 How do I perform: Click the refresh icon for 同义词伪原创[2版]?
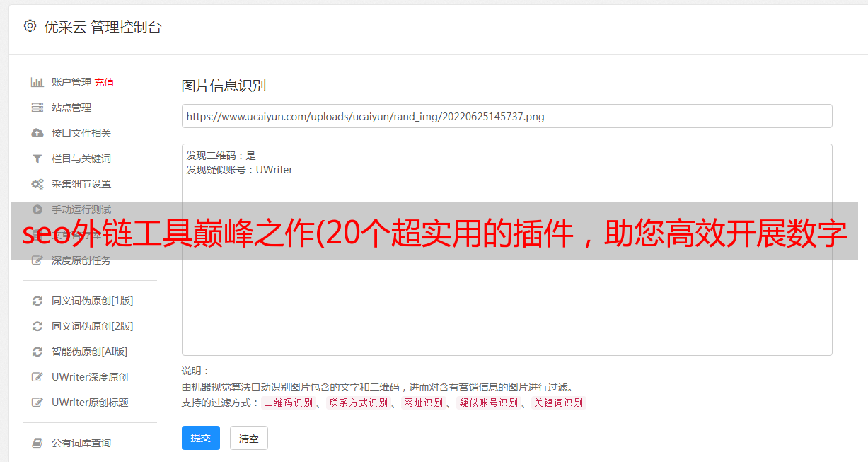pyautogui.click(x=37, y=326)
